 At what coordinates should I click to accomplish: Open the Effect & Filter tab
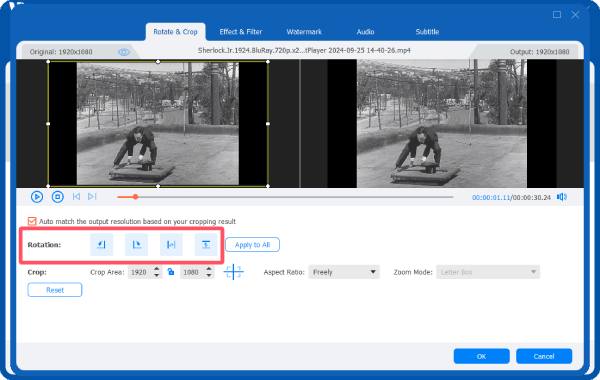[241, 32]
